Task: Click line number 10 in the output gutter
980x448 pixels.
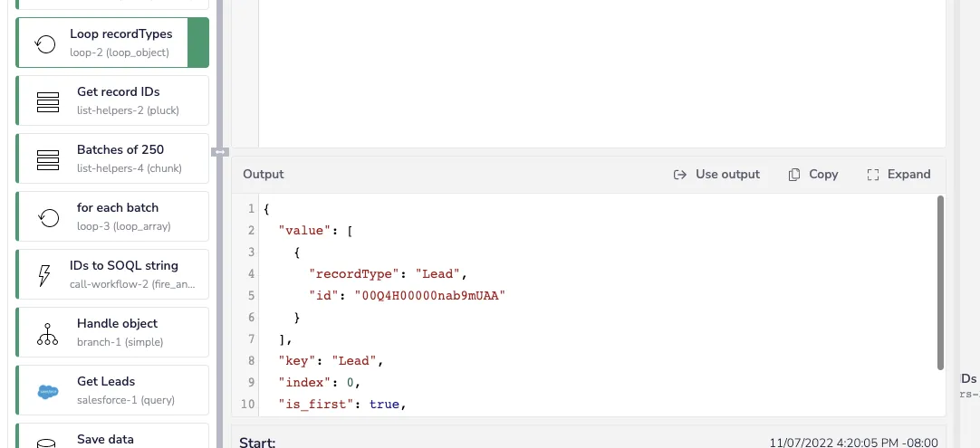Action: click(x=248, y=405)
